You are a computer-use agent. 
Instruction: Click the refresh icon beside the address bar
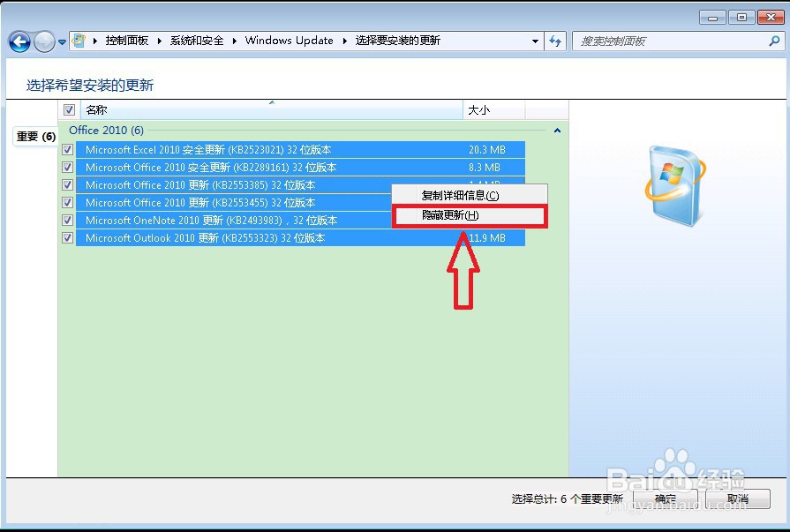555,41
